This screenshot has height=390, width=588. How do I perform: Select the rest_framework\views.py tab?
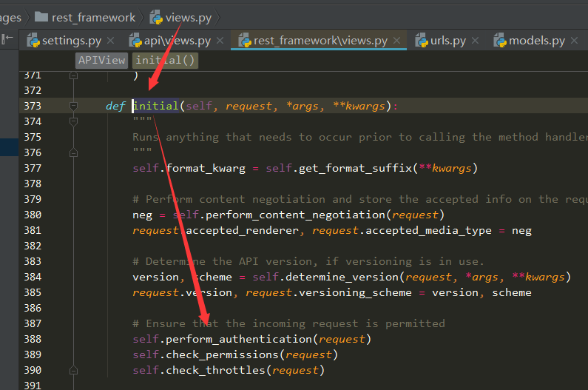tap(320, 41)
